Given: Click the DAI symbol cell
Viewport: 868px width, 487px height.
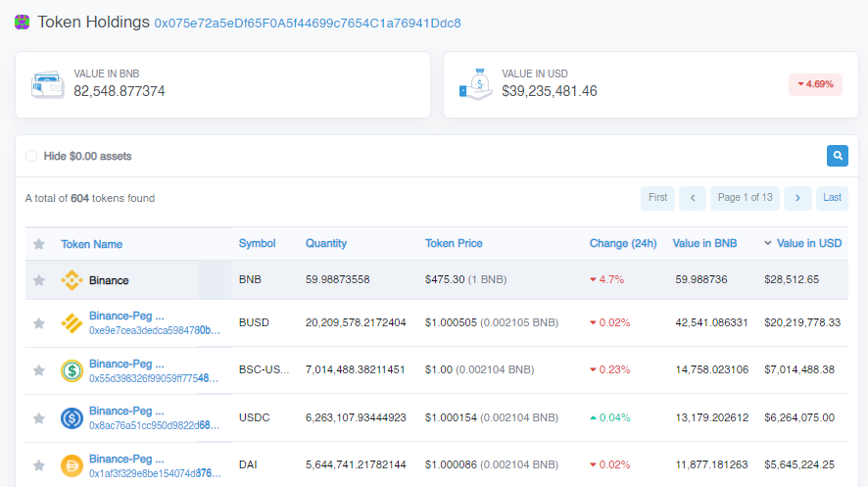Looking at the screenshot, I should (x=248, y=464).
